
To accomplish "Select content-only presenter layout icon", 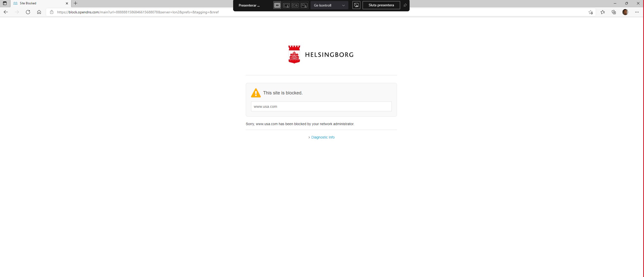I will click(x=277, y=5).
